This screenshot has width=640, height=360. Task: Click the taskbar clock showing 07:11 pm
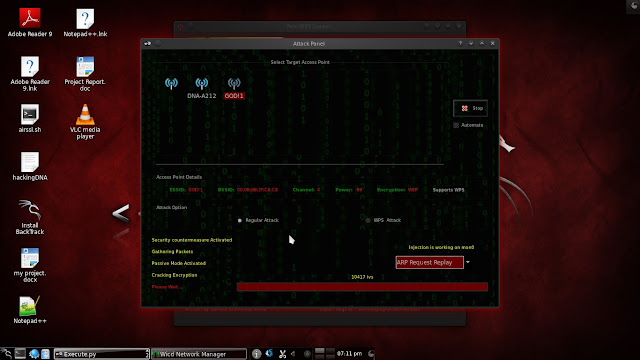(349, 353)
